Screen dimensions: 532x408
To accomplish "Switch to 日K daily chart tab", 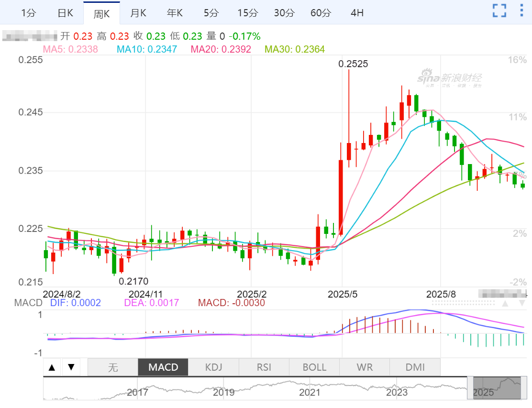I will tap(65, 13).
